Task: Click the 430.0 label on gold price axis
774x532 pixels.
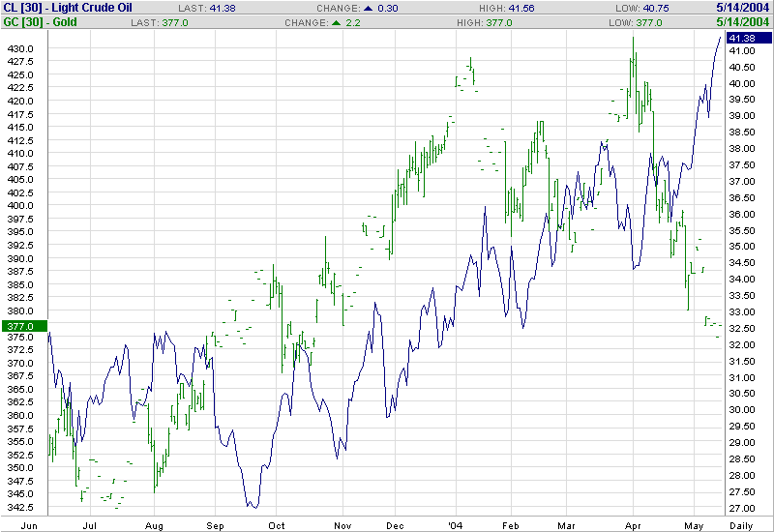Action: pyautogui.click(x=21, y=48)
